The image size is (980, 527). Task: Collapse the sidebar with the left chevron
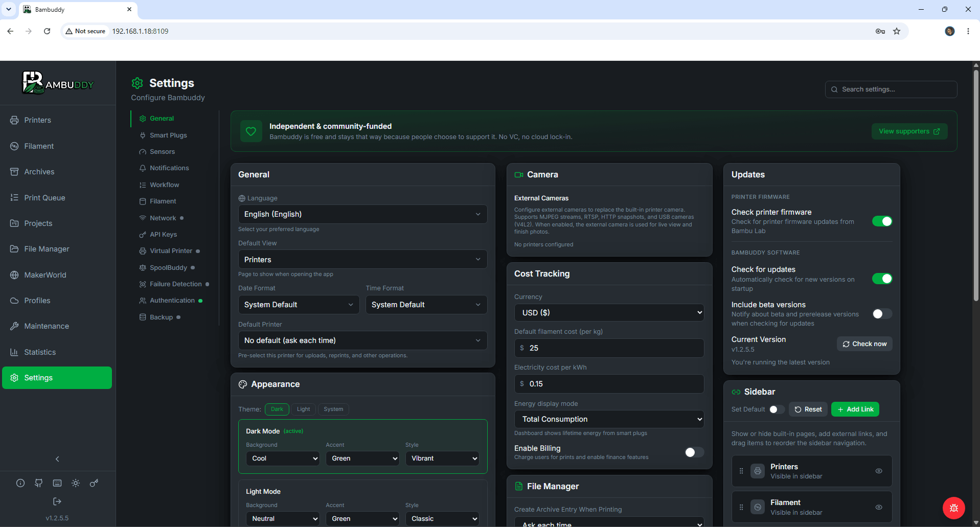click(x=57, y=459)
